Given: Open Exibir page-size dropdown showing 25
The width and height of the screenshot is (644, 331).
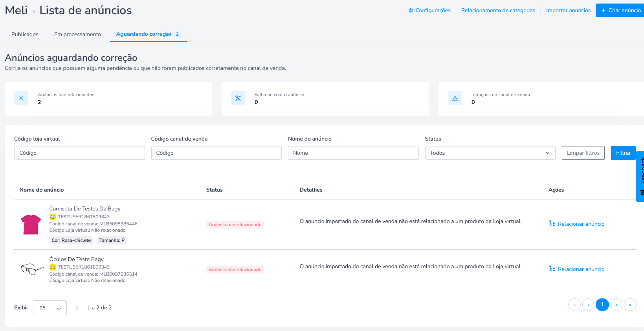Looking at the screenshot, I should 50,308.
